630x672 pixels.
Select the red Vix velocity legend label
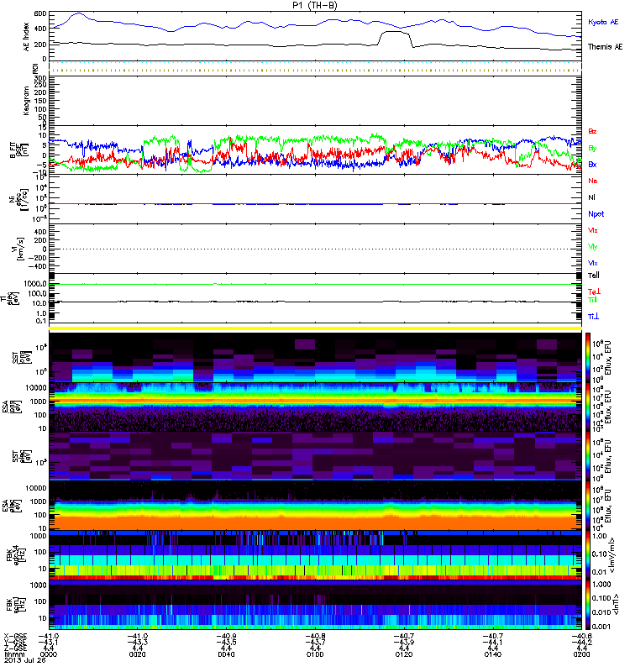pos(593,230)
